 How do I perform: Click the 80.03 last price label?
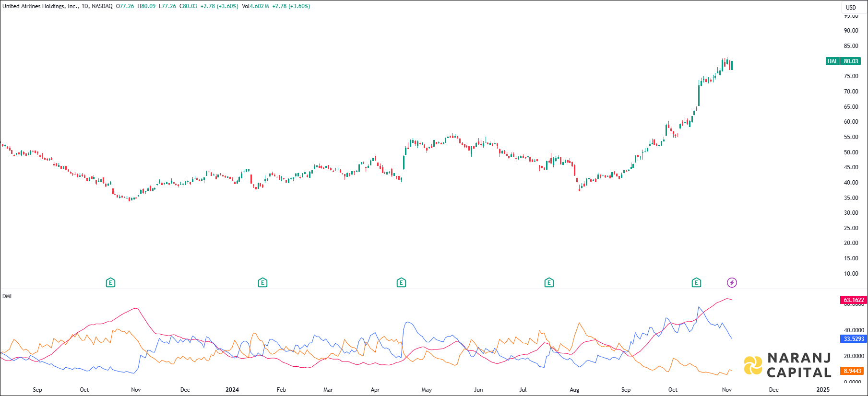[851, 61]
